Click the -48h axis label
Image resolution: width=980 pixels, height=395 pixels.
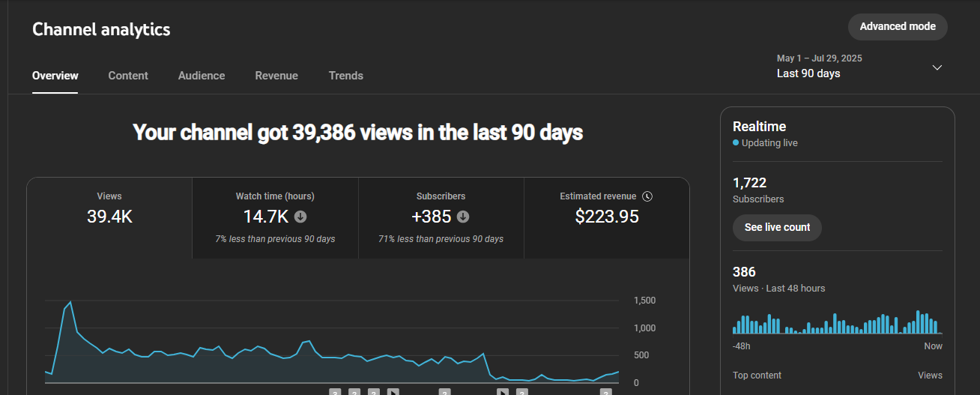tap(742, 346)
